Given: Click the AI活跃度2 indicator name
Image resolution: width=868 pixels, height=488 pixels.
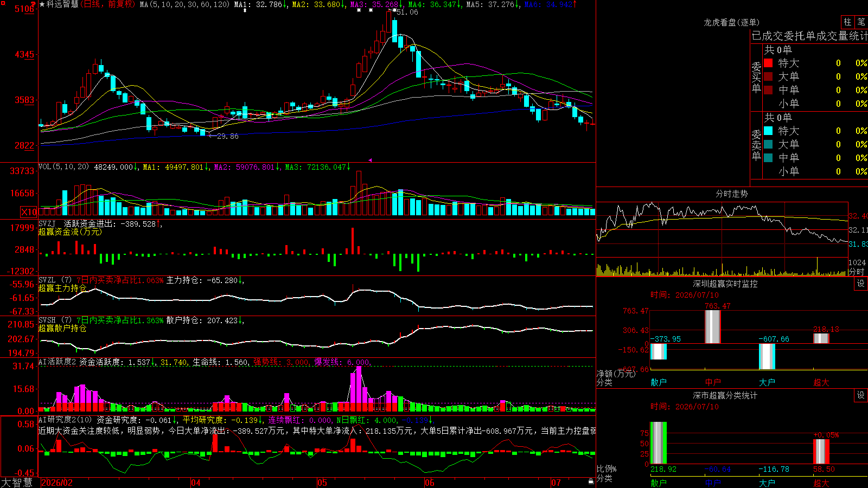Looking at the screenshot, I should coord(58,362).
